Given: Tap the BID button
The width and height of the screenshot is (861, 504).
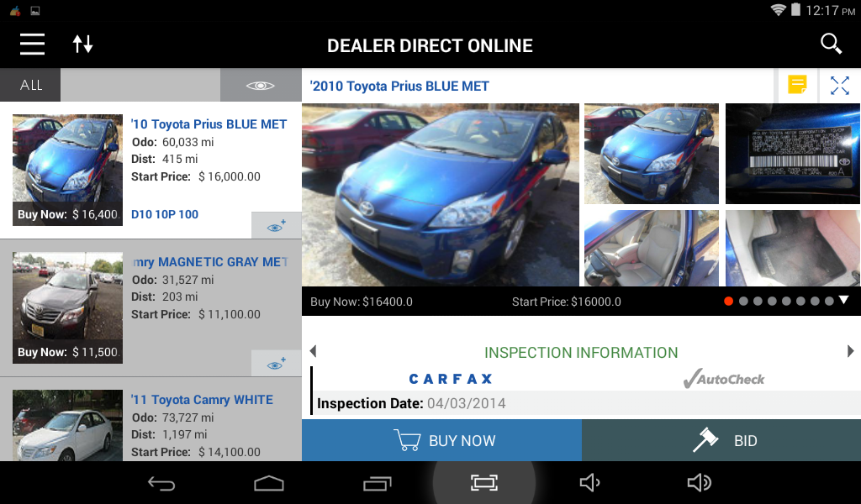Looking at the screenshot, I should [x=721, y=440].
